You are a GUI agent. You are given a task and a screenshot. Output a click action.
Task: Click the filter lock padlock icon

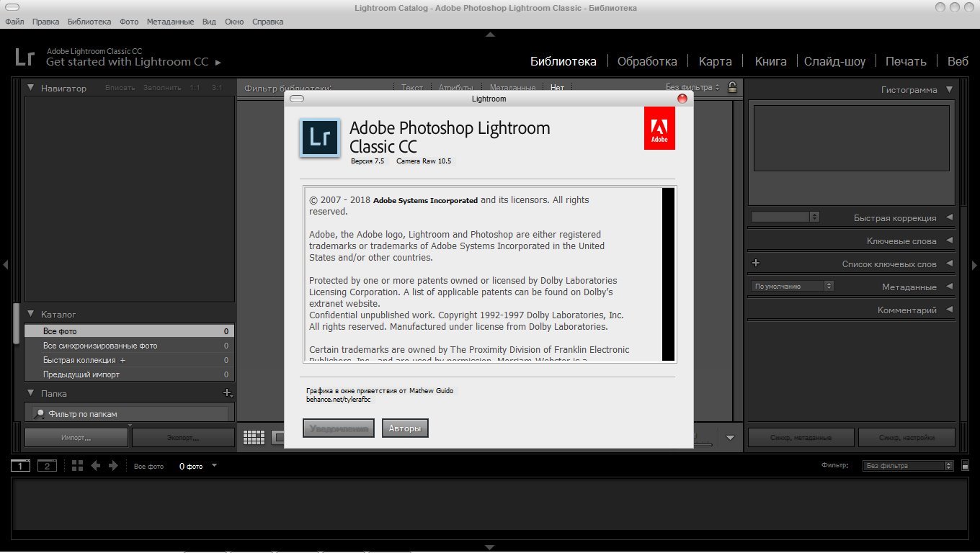(732, 88)
